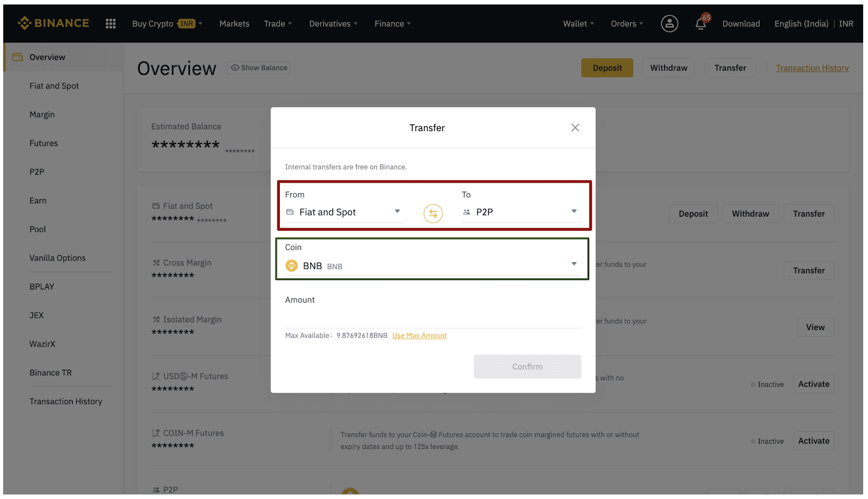
Task: Click the Overview wallet icon in sidebar
Action: point(17,57)
